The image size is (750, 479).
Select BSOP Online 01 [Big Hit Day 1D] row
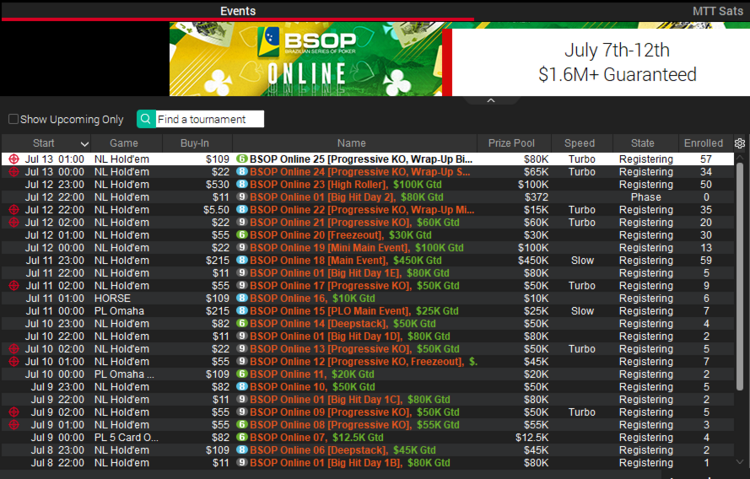coord(367,336)
